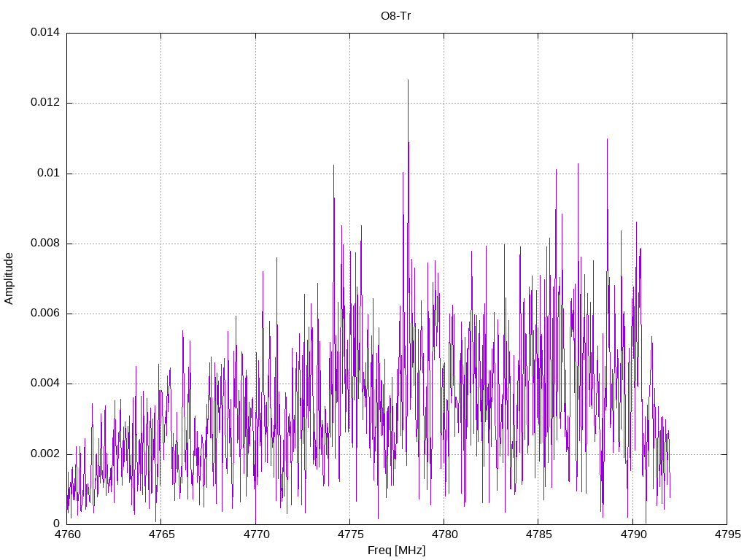Select the 0.014 y-axis tick label
This screenshot has height=560, width=747.
click(x=45, y=32)
